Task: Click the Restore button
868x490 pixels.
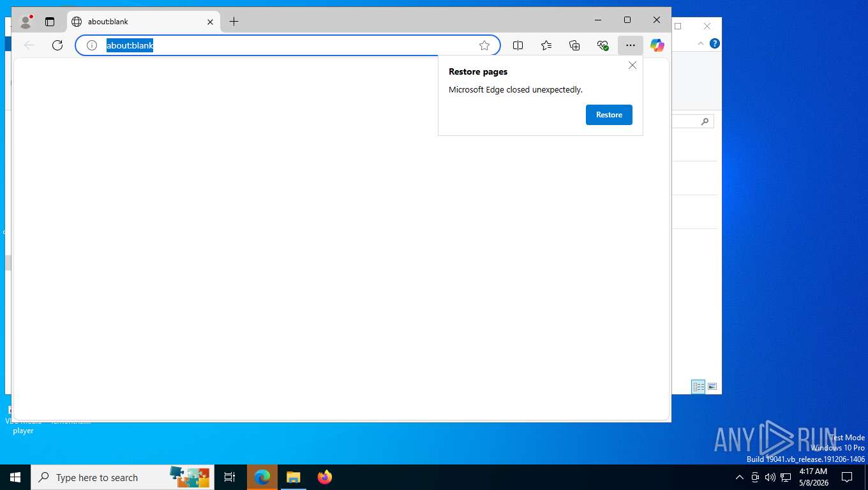Action: (x=609, y=115)
